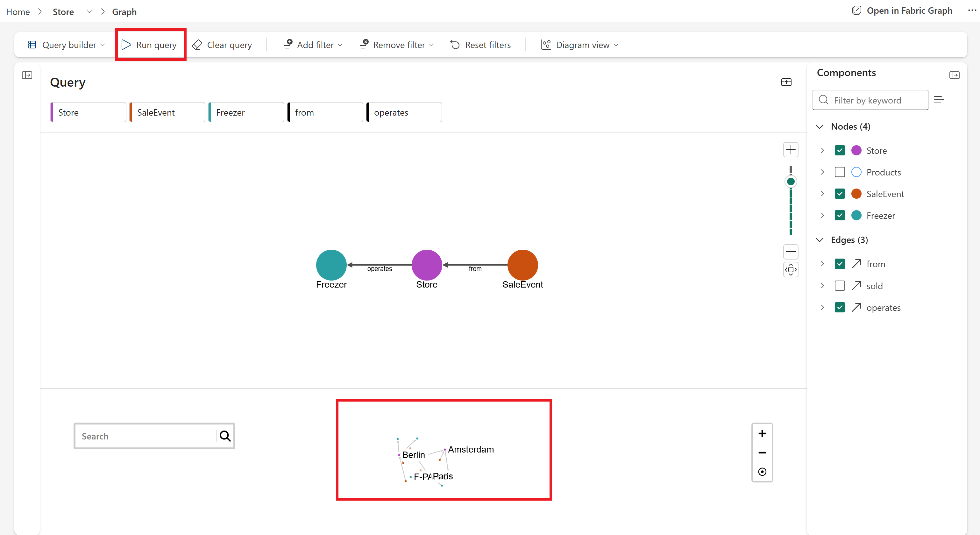The width and height of the screenshot is (980, 535).
Task: Click the Remove filter icon
Action: 364,44
